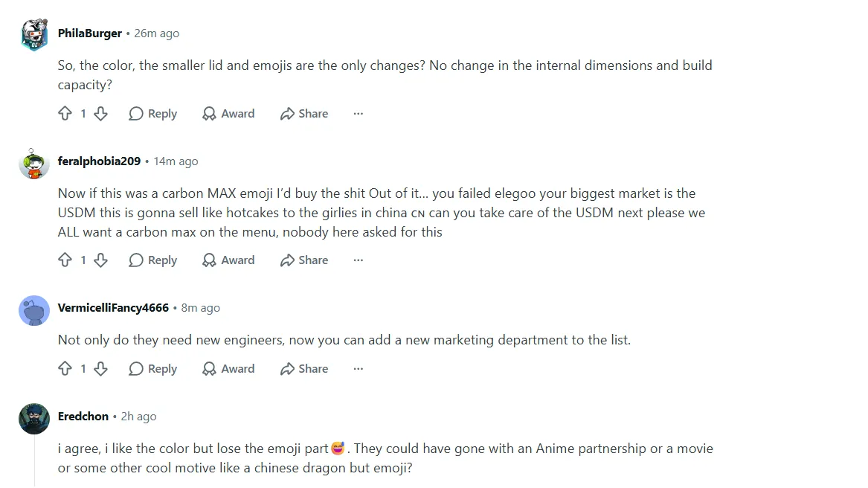Click feralphobia209's avatar image
Image resolution: width=868 pixels, height=488 pixels.
coord(34,164)
